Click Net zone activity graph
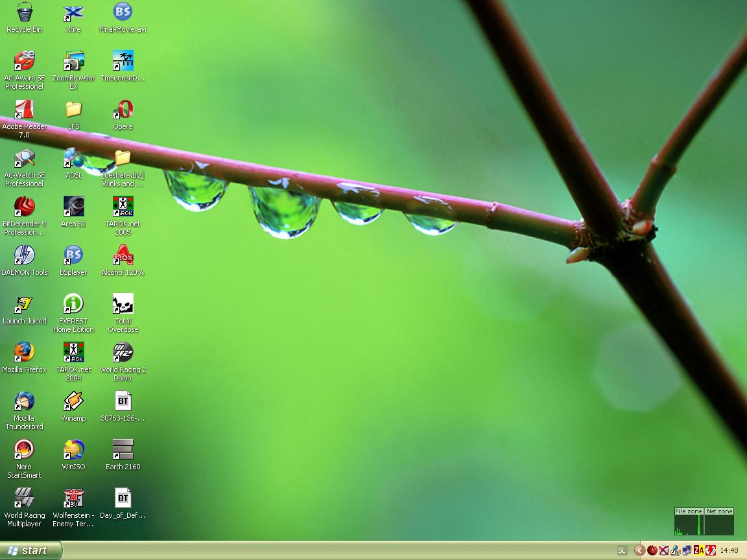747x560 pixels. pyautogui.click(x=719, y=521)
